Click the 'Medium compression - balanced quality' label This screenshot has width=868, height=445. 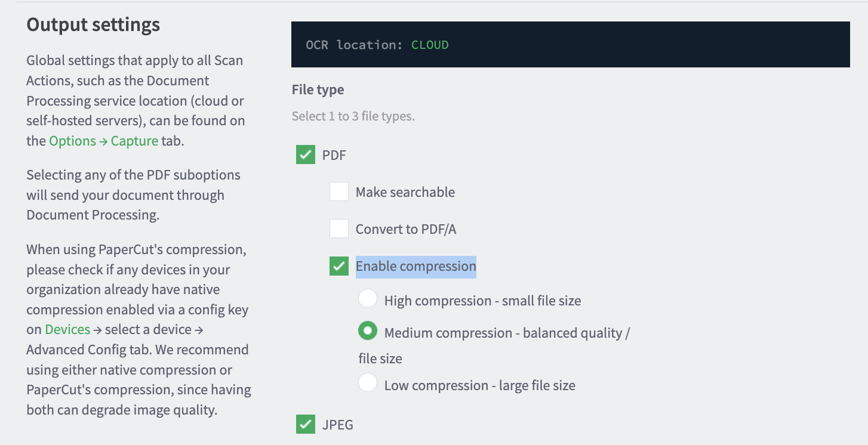pyautogui.click(x=494, y=345)
